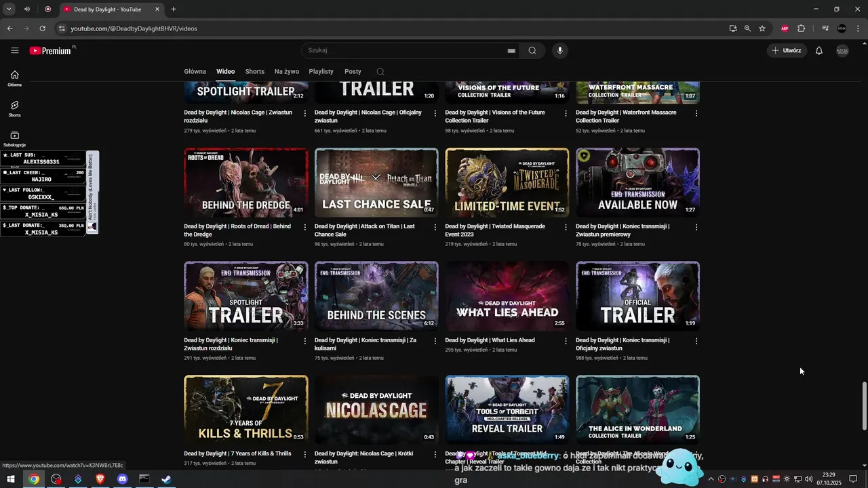Install app icon in address bar

tap(733, 28)
